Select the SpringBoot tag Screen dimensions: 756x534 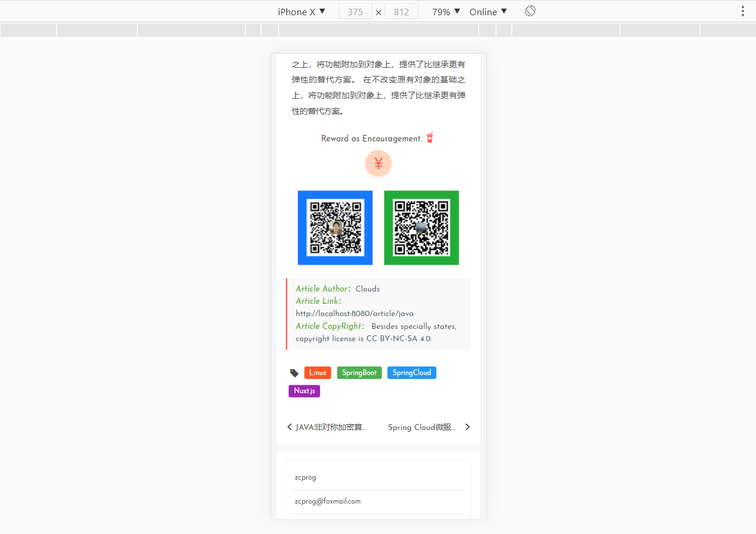359,373
